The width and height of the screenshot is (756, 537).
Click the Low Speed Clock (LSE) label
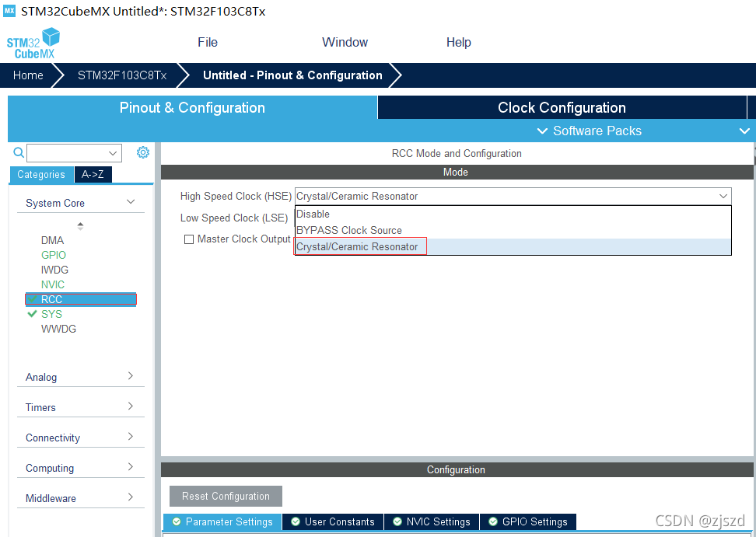pyautogui.click(x=234, y=218)
